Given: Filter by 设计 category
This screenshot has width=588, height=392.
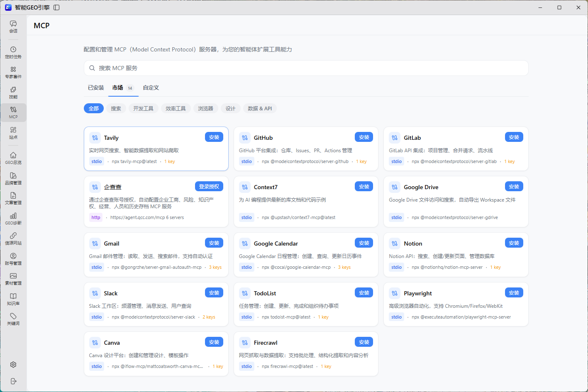Looking at the screenshot, I should [x=230, y=109].
